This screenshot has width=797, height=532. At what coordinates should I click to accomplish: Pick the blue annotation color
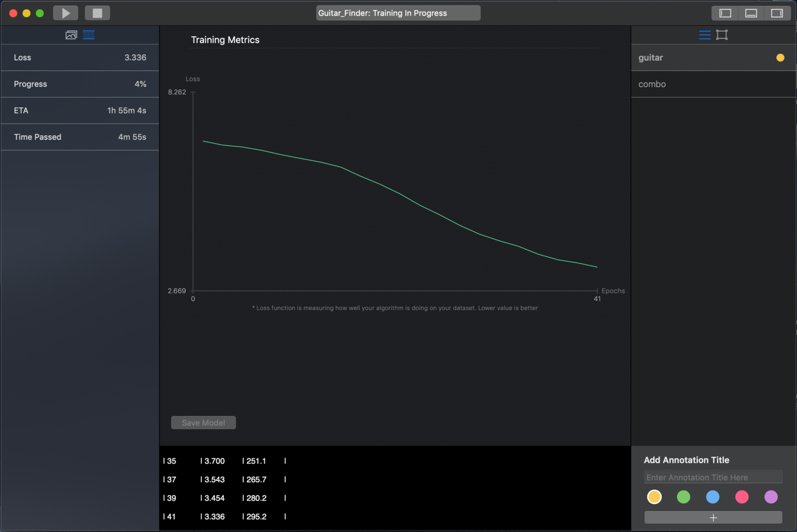pos(712,497)
